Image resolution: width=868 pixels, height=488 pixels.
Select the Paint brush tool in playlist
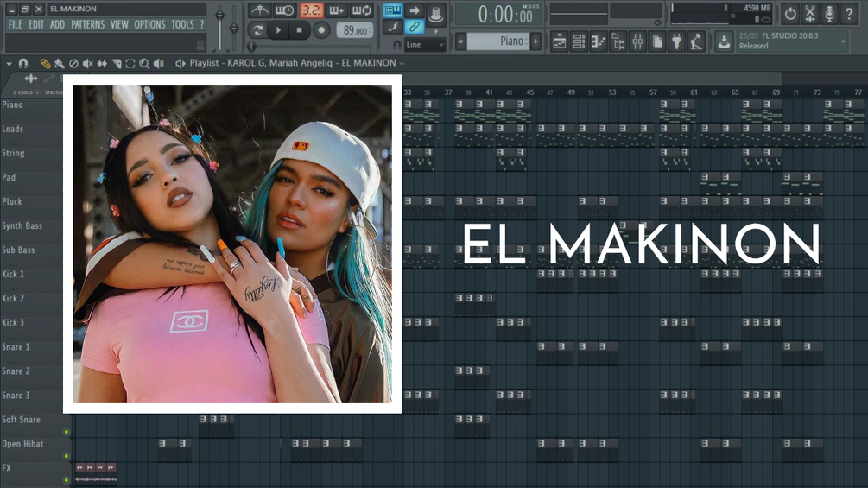tap(60, 64)
